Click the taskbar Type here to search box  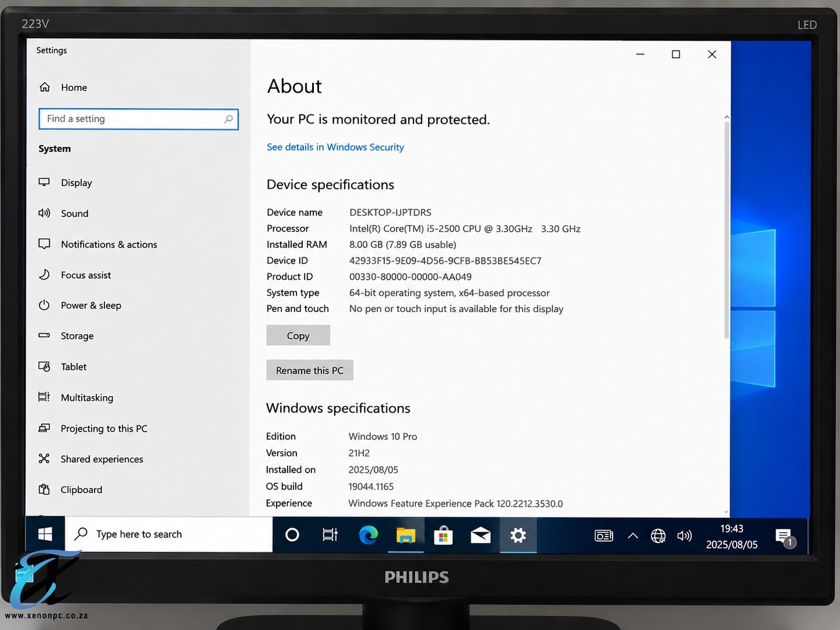click(169, 534)
